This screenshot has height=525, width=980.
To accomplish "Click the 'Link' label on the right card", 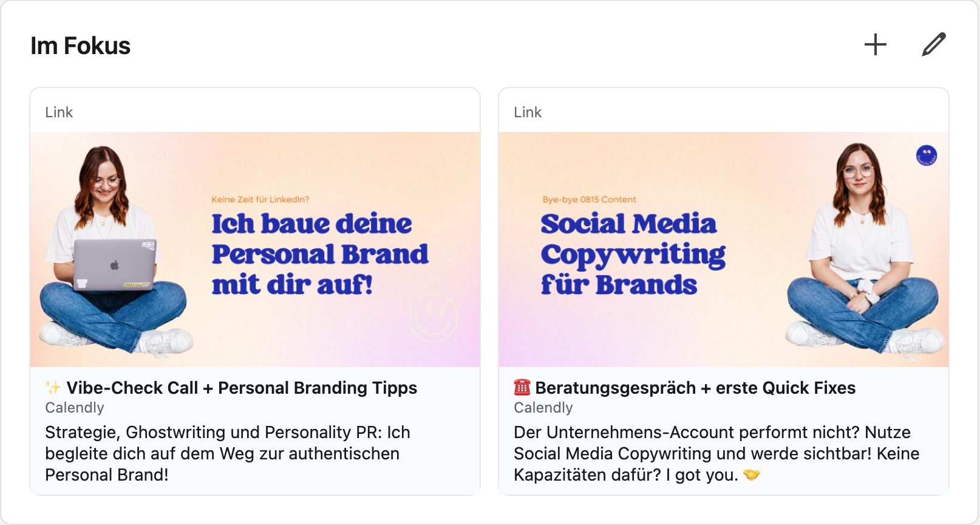I will tap(528, 112).
